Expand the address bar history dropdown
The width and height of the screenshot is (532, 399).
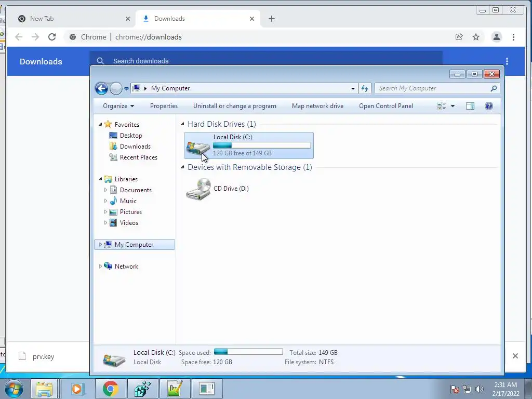pos(353,88)
